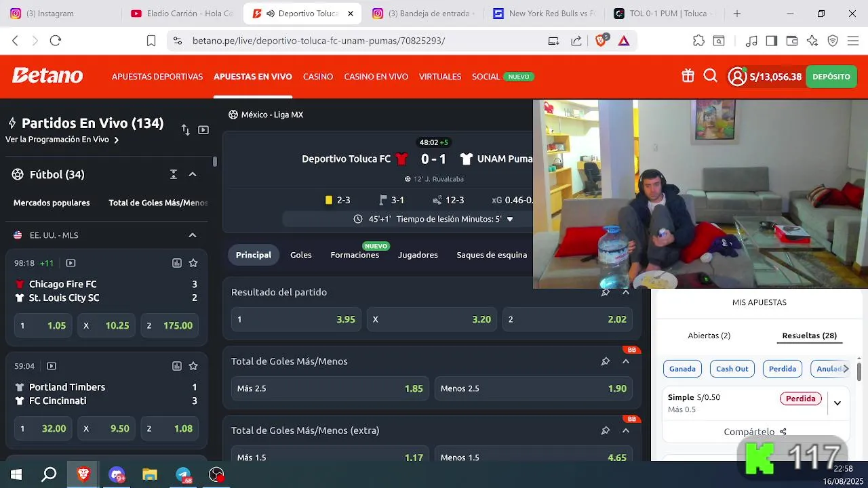Open File Explorer from the taskbar

[150, 474]
